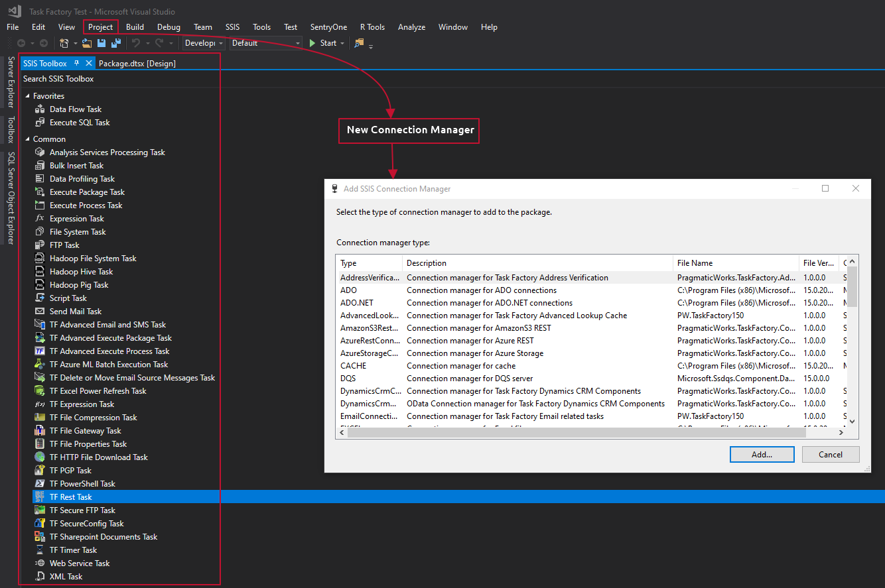
Task: Click the Save toolbar icon
Action: coord(101,43)
